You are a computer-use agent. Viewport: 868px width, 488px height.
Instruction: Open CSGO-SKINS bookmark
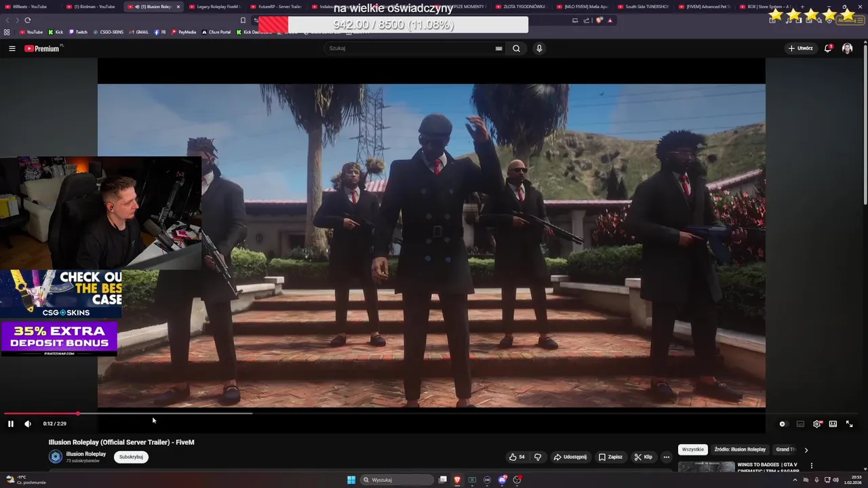pos(108,32)
